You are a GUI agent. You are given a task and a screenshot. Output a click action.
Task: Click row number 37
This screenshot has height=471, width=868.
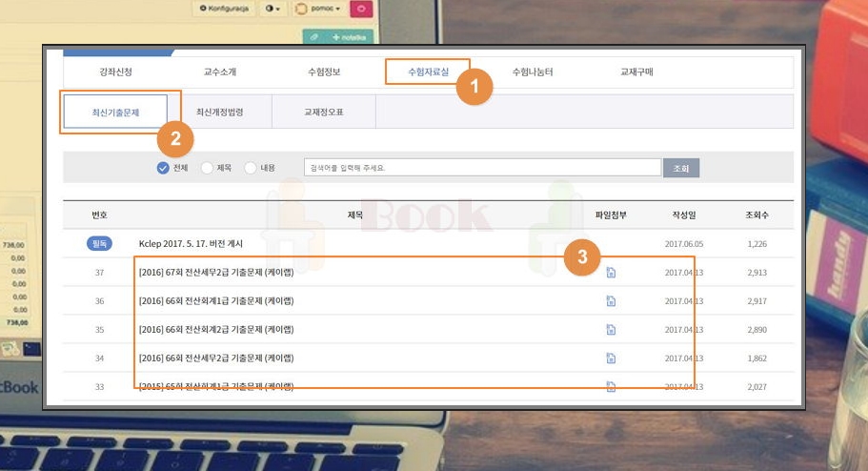tap(99, 273)
